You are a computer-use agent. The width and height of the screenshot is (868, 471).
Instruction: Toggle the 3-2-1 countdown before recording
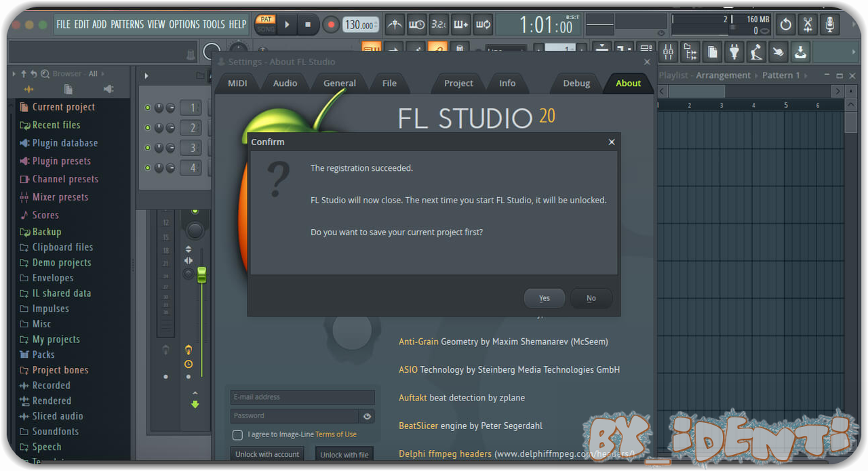pyautogui.click(x=439, y=25)
